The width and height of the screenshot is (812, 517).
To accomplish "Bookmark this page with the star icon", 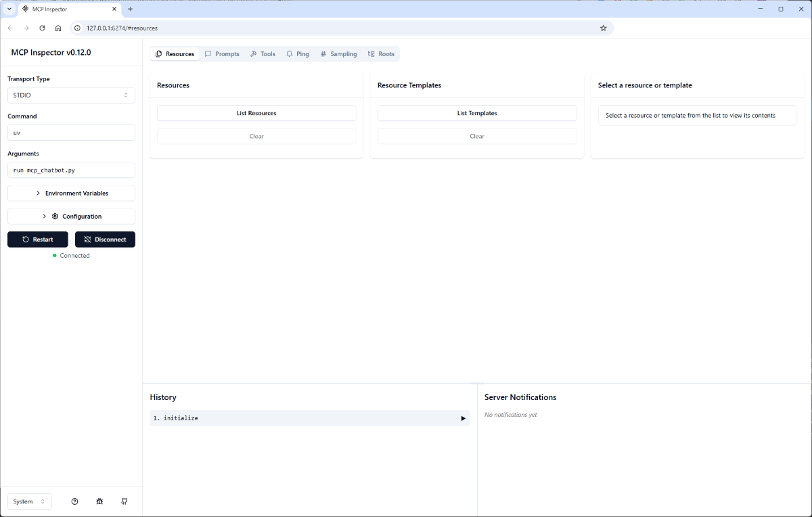I will click(x=604, y=28).
